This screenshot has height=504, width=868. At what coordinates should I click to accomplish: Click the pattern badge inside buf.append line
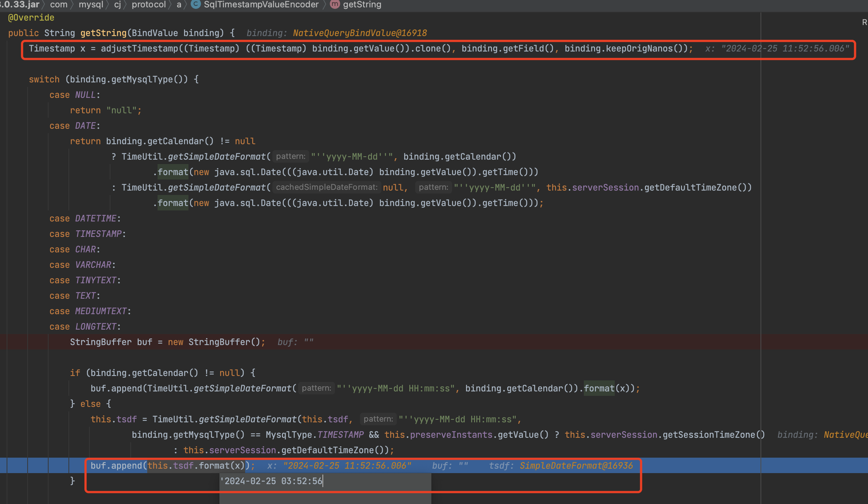316,388
